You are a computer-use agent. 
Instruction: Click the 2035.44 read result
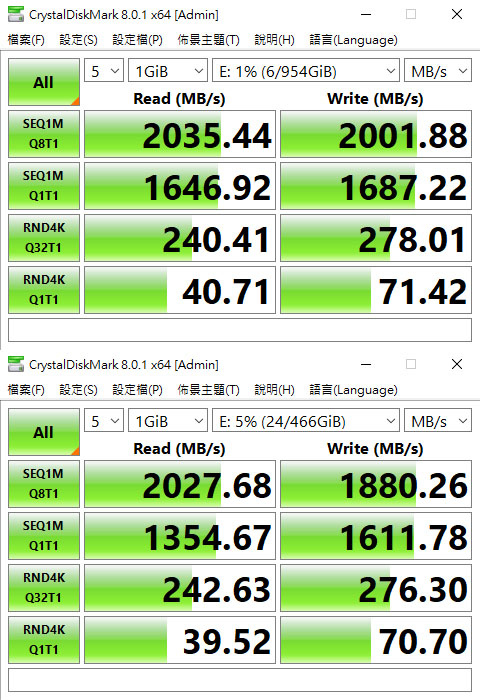[180, 134]
